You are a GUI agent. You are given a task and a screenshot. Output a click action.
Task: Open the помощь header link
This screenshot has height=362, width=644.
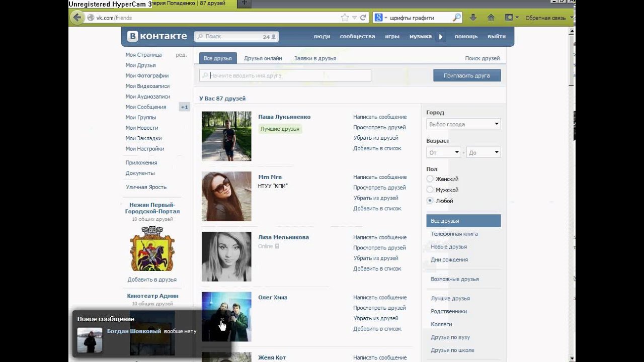466,36
